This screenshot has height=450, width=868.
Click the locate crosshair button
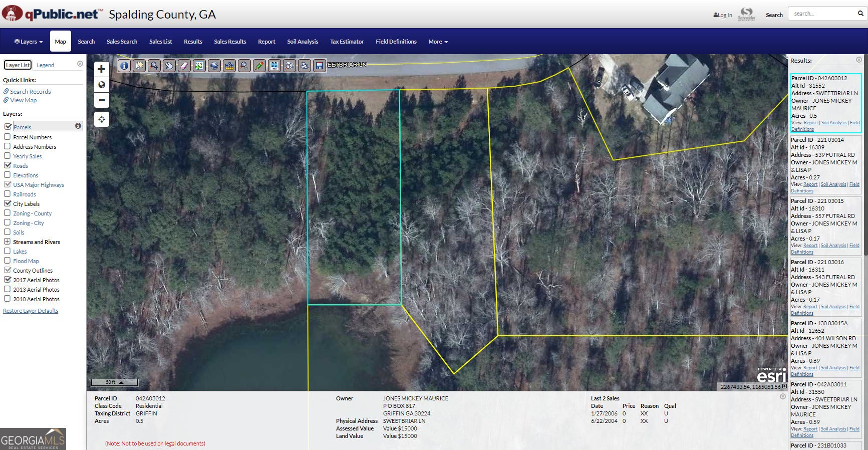pos(102,119)
